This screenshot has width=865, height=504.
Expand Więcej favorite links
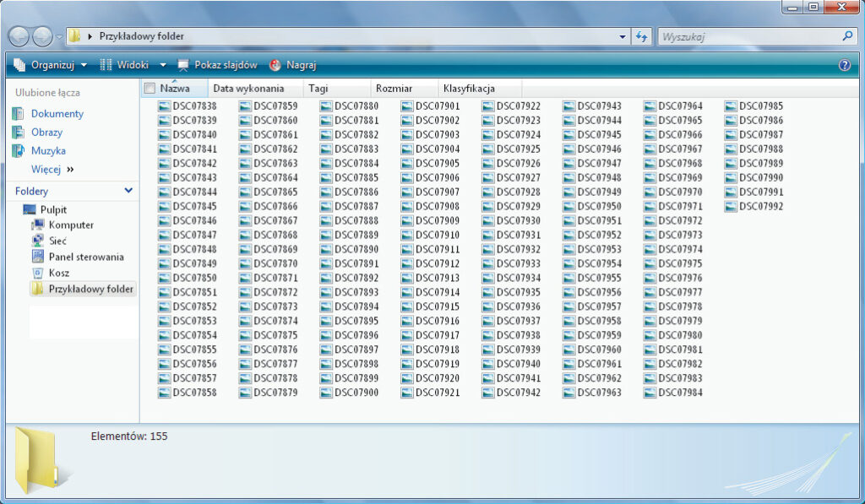[52, 170]
